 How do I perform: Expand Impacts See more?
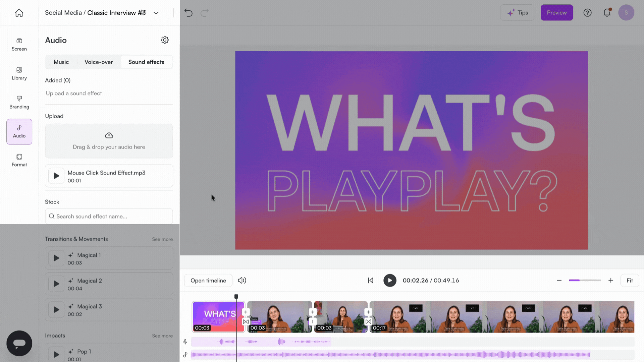click(162, 336)
